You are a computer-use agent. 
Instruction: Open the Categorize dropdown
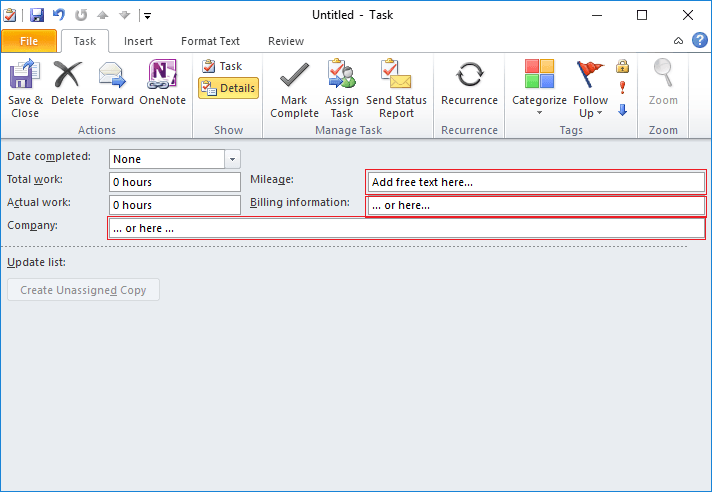click(539, 87)
